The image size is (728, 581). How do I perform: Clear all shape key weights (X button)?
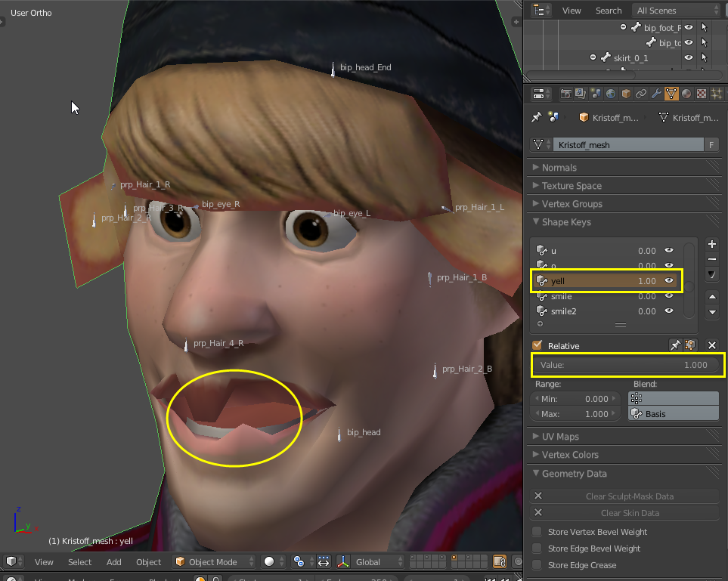point(712,345)
